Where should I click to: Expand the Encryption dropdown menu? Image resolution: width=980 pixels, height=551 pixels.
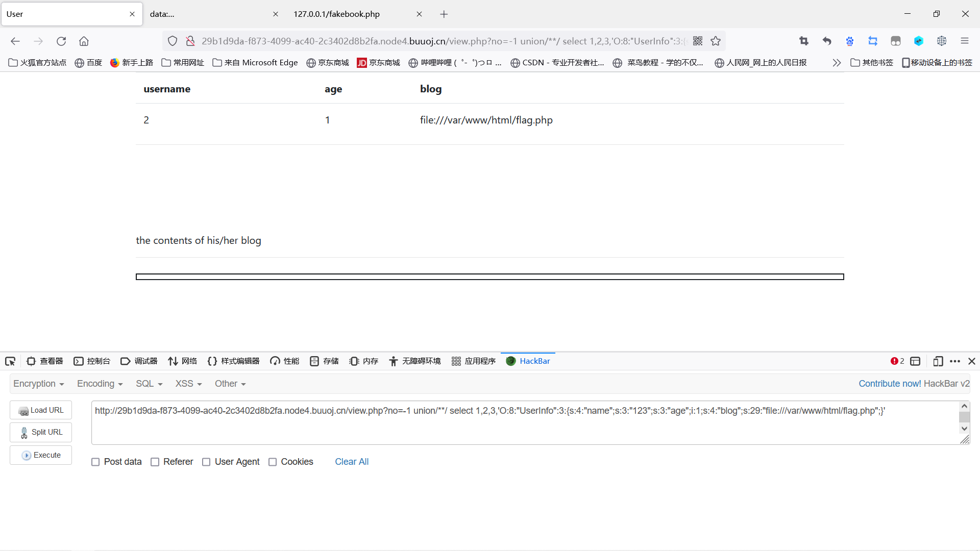tap(38, 384)
